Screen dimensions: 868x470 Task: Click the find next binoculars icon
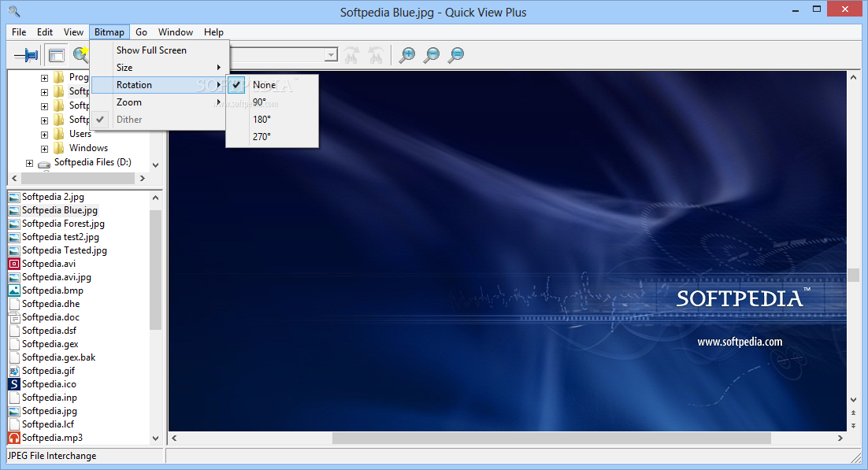(351, 55)
